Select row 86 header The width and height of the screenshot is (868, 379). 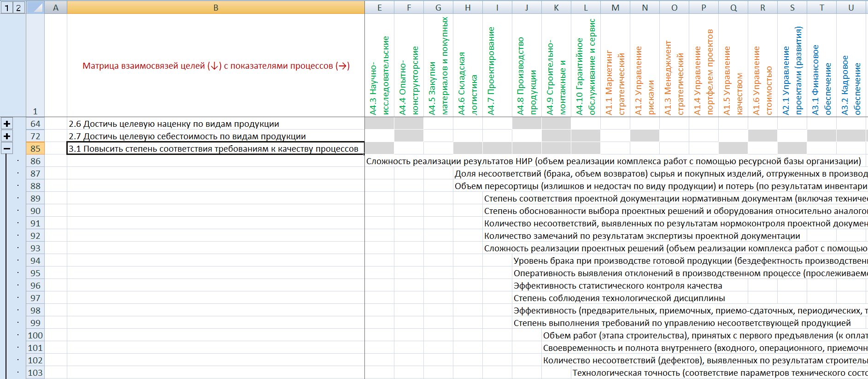click(x=35, y=161)
